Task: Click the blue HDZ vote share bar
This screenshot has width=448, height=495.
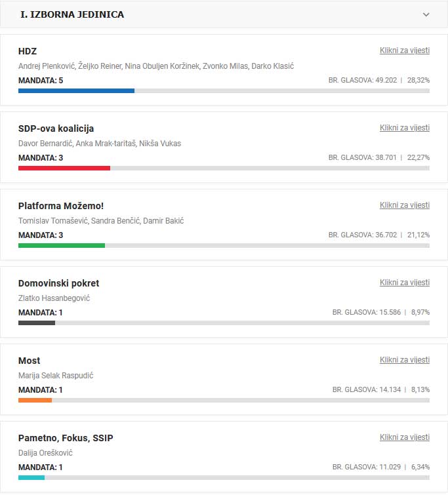Action: 76,90
